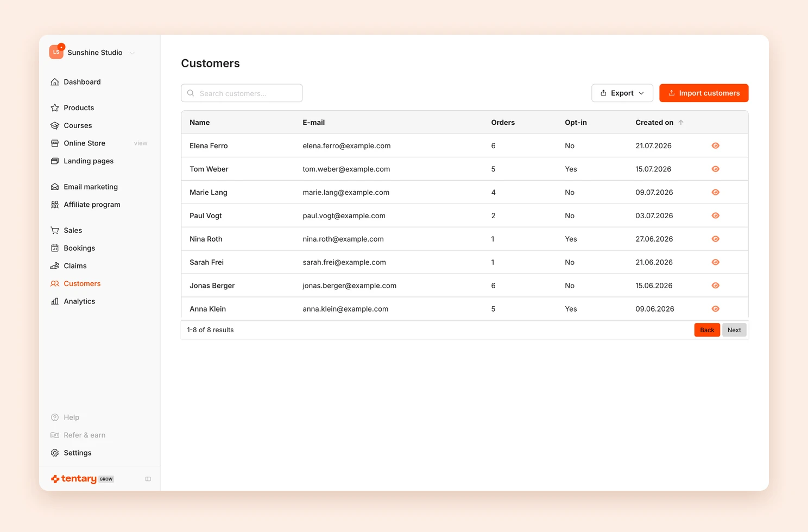Click the Landing pages icon
The image size is (808, 532).
[55, 161]
